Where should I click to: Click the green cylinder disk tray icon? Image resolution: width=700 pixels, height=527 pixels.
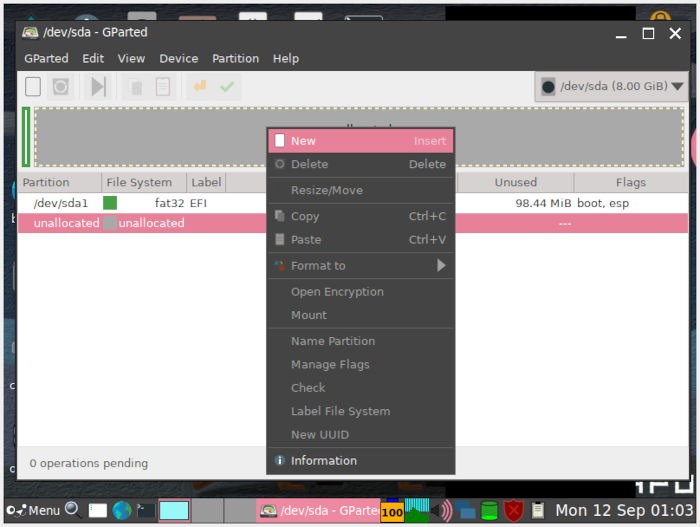click(489, 510)
